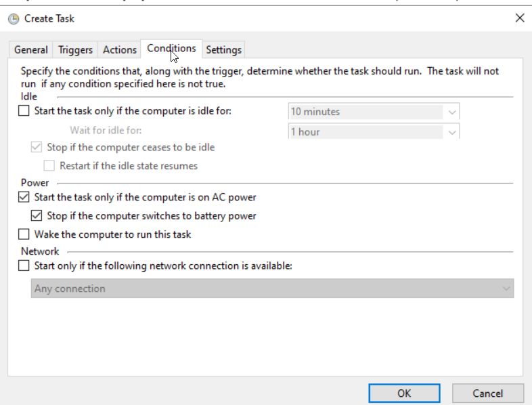Tick the network connection available checkbox
532x405 pixels.
pyautogui.click(x=24, y=265)
